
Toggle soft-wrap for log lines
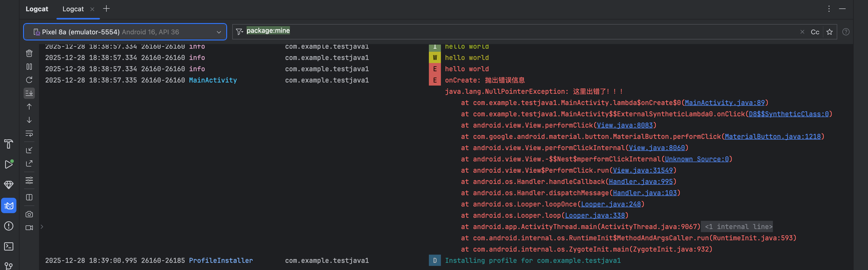tap(29, 134)
